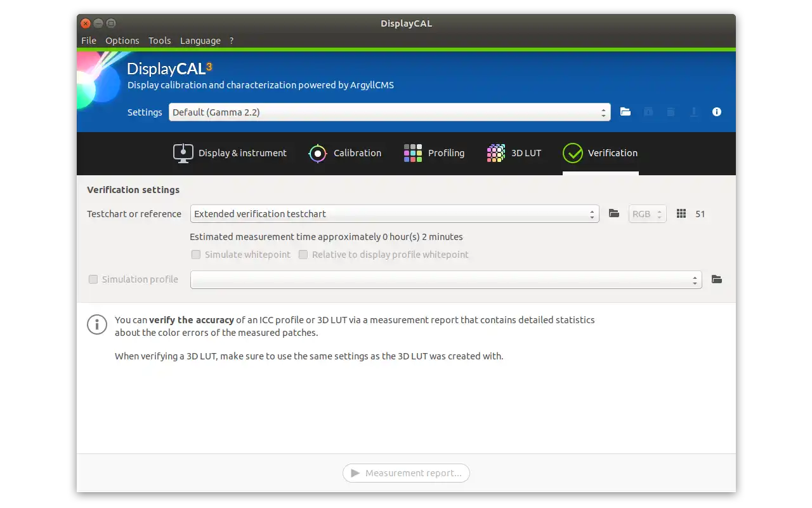Open the Display & instrument tab
The image size is (812, 508).
230,153
